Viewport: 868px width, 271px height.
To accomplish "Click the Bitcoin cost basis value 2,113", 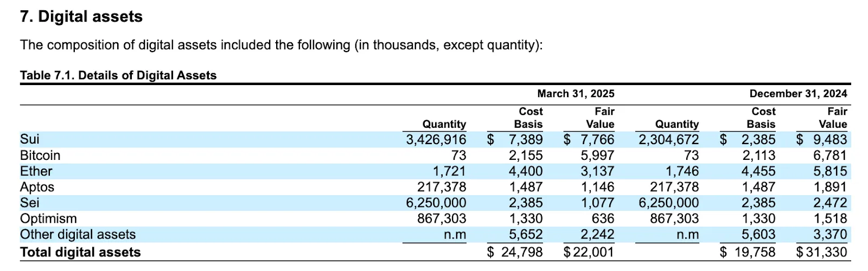I will [x=758, y=156].
